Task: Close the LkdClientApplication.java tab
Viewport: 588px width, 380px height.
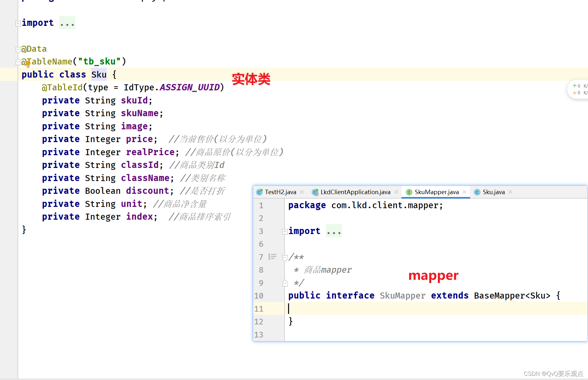Action: point(396,192)
